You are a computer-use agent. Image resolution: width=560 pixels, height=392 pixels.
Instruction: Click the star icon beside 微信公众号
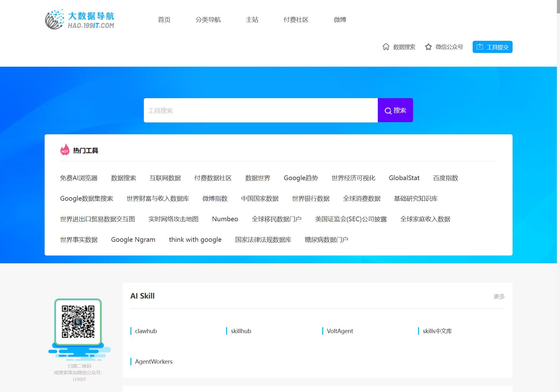tap(428, 47)
